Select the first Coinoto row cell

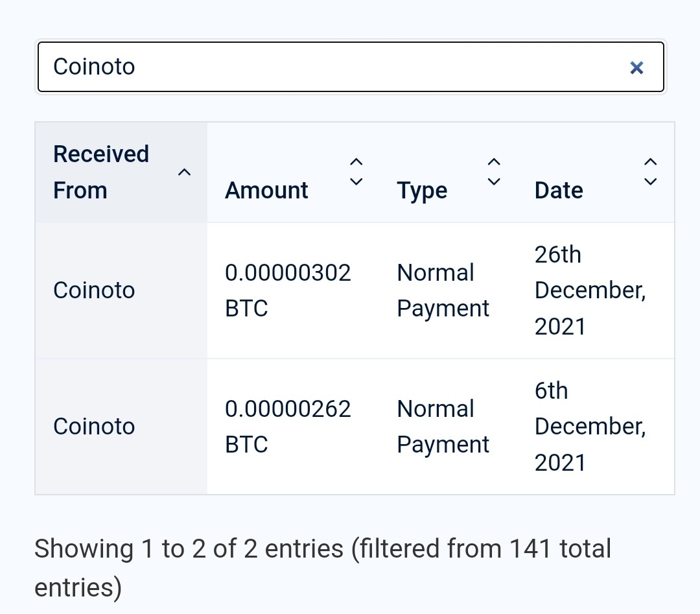pos(121,290)
